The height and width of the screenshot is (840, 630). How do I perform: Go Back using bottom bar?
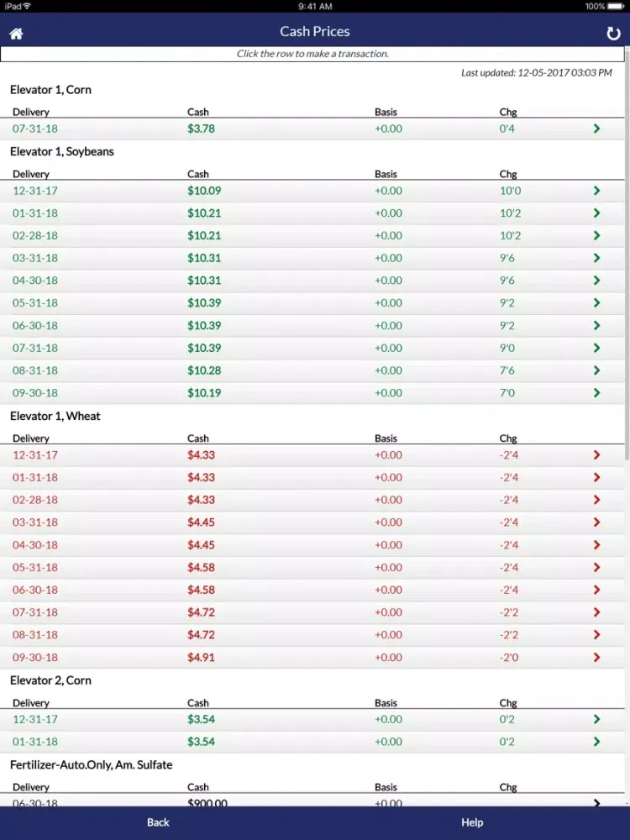pos(158,822)
